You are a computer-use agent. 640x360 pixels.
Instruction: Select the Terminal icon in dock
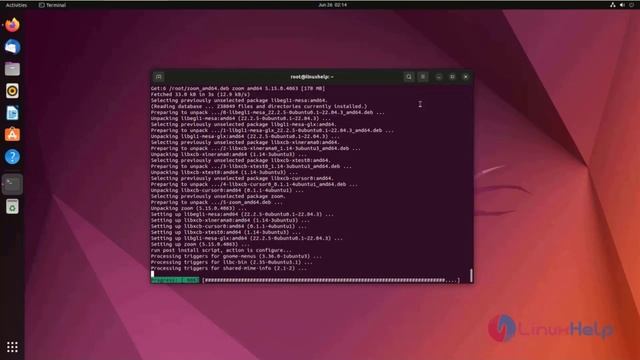[x=12, y=184]
